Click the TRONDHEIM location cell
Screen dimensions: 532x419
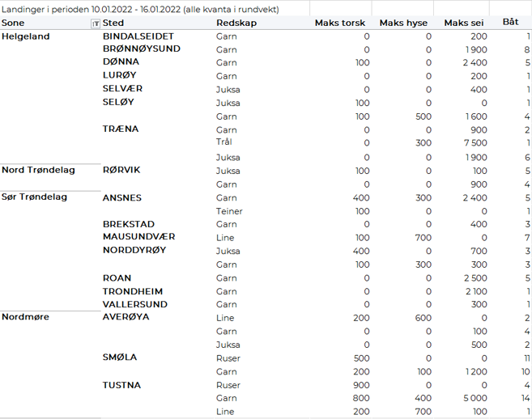point(133,291)
